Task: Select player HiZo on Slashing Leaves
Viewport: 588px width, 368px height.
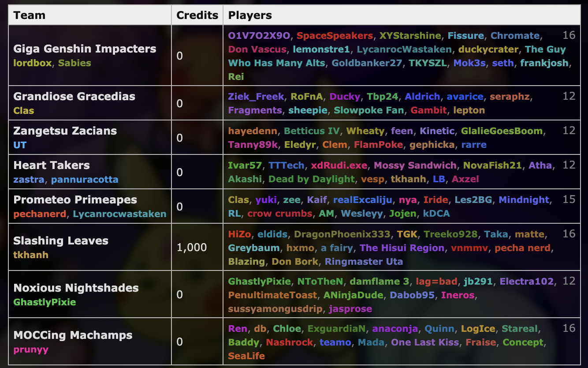Action: click(x=239, y=234)
